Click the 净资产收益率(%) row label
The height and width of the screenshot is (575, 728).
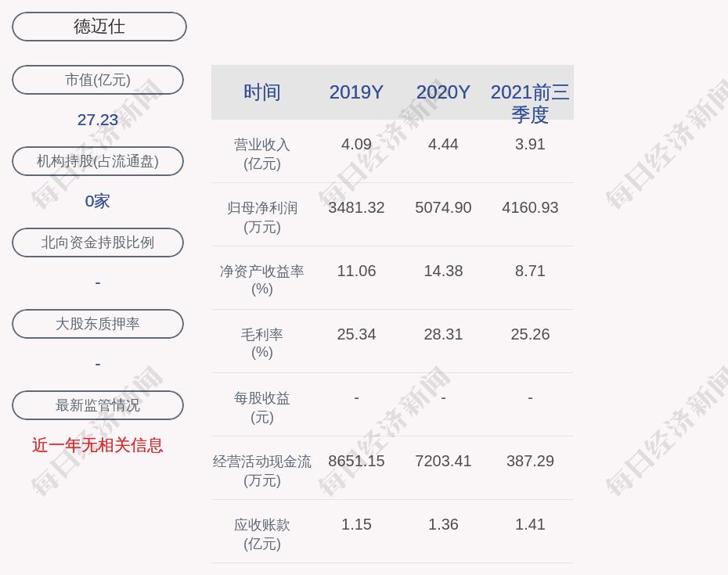[x=261, y=280]
